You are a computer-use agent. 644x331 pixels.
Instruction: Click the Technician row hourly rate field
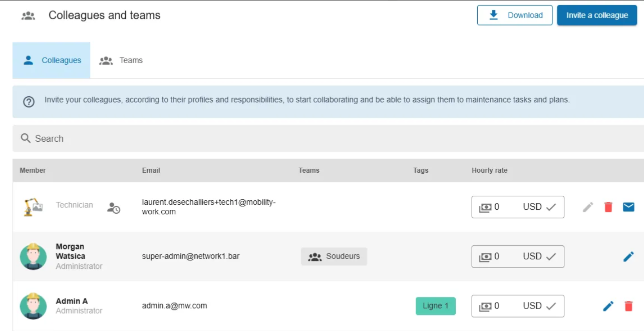pos(518,207)
